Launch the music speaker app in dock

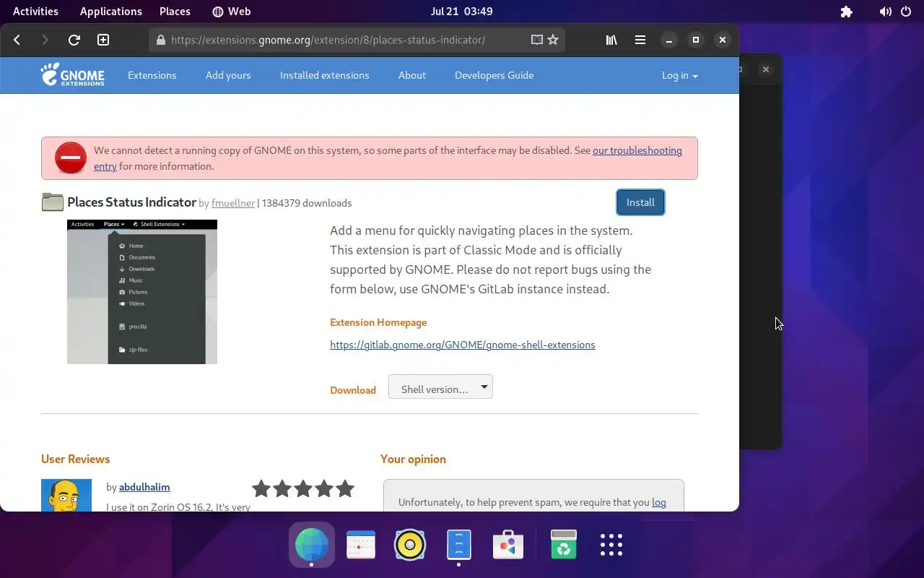(x=410, y=545)
